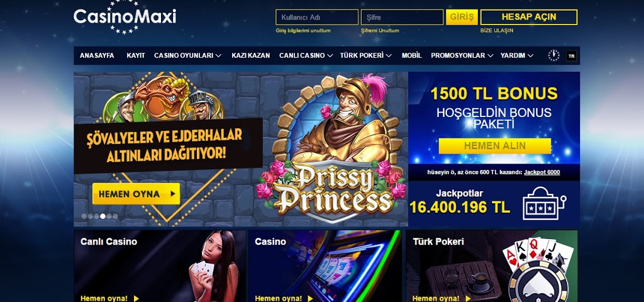644x302 pixels.
Task: Click the CasinoMaxi logo
Action: coord(125,17)
